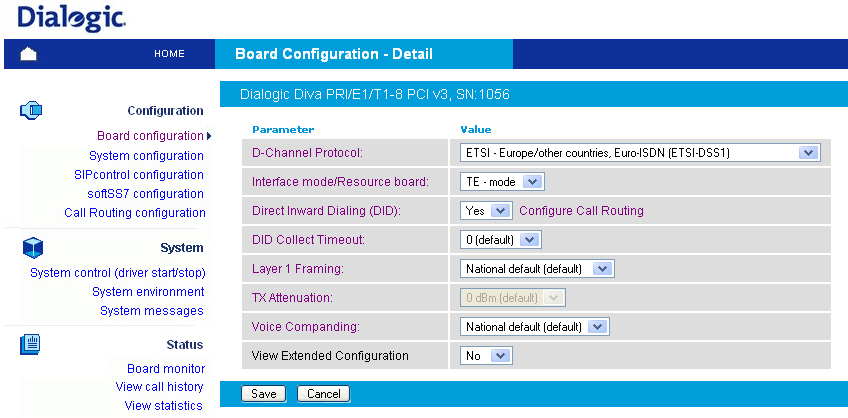
Task: Click the arrow beside Board configuration
Action: tap(209, 136)
